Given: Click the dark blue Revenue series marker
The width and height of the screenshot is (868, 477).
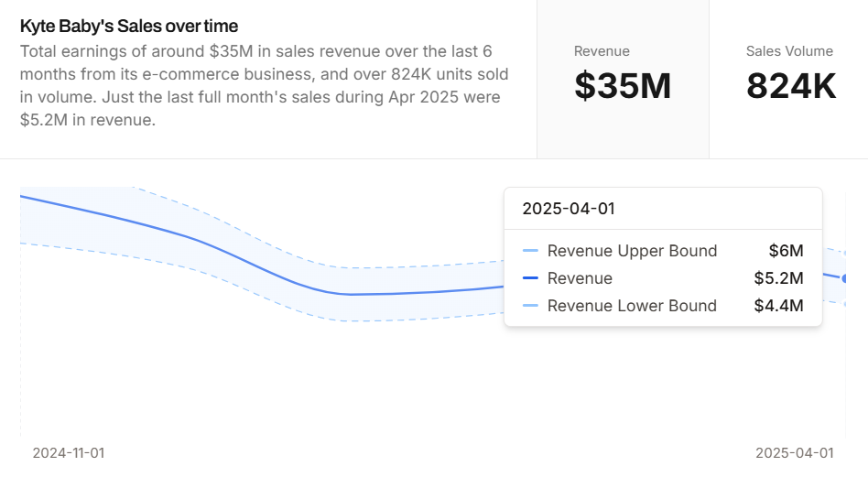Looking at the screenshot, I should pyautogui.click(x=530, y=278).
